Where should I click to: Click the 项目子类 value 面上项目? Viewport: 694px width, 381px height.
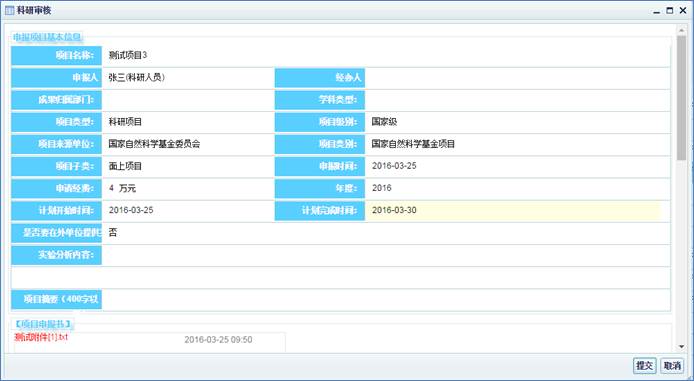(x=125, y=166)
